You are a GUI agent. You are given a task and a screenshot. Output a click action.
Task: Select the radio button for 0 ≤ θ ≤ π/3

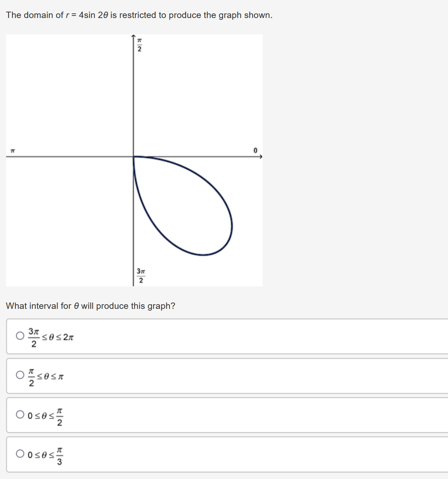(19, 454)
